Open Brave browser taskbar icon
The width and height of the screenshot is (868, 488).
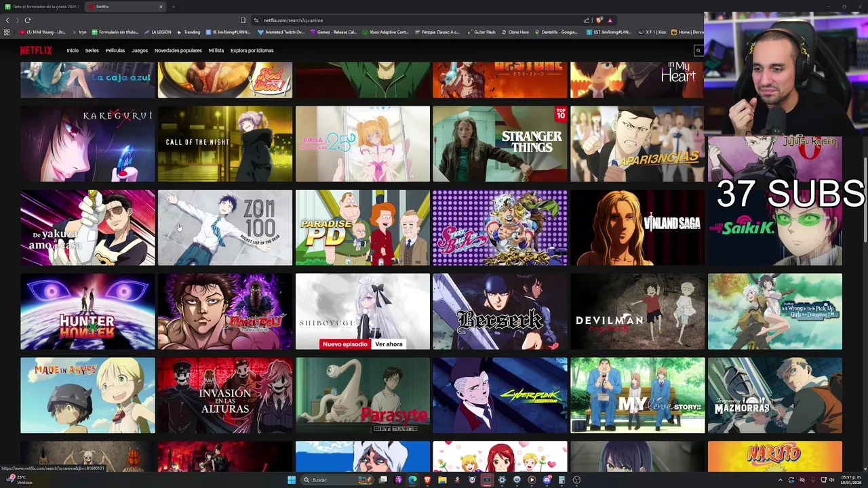[427, 480]
